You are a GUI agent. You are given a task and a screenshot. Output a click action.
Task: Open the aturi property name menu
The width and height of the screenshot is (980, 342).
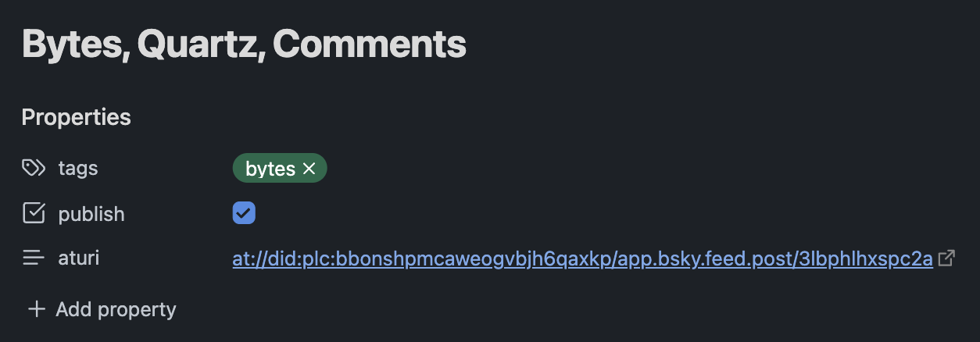[x=79, y=258]
